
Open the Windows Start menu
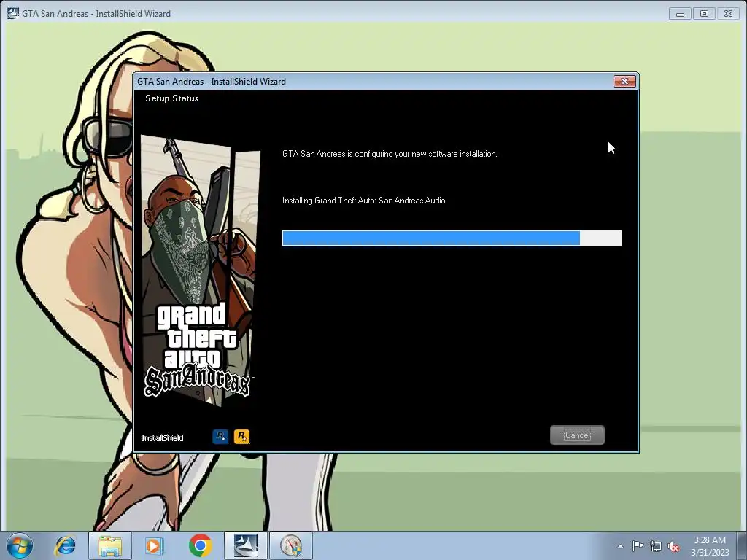(x=20, y=545)
